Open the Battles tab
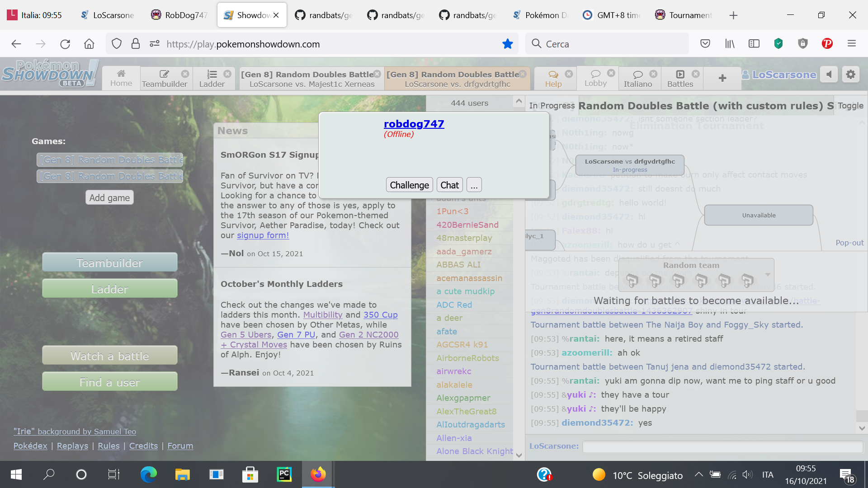Screen dimensions: 868x488 [680, 78]
